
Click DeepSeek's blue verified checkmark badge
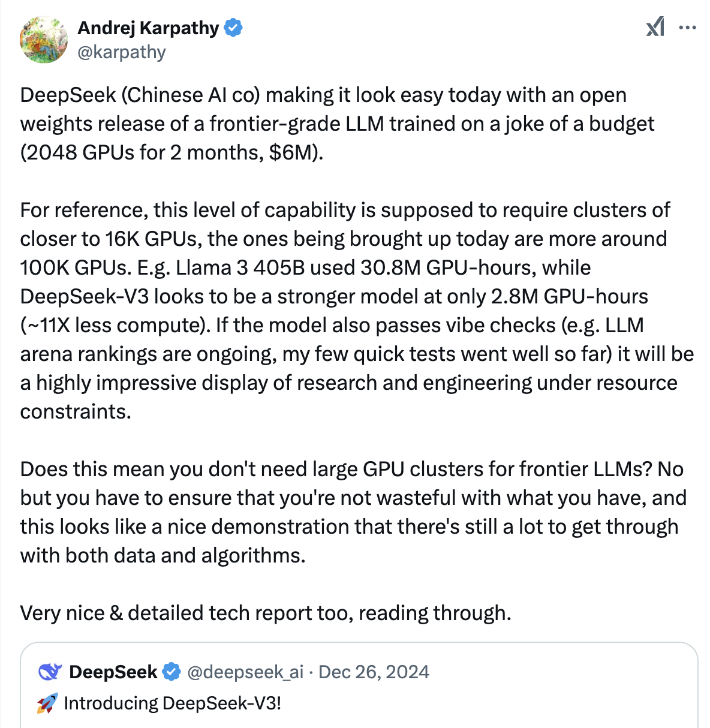[172, 672]
